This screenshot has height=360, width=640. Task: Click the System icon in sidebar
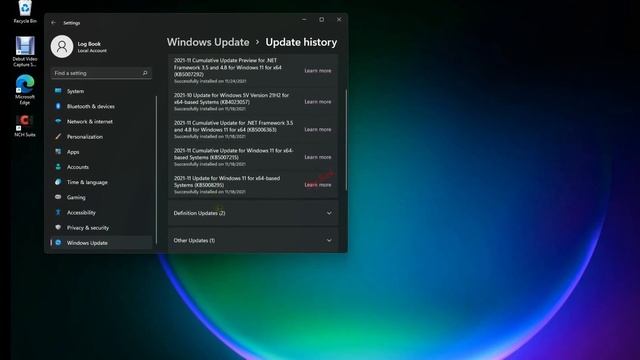[x=58, y=91]
